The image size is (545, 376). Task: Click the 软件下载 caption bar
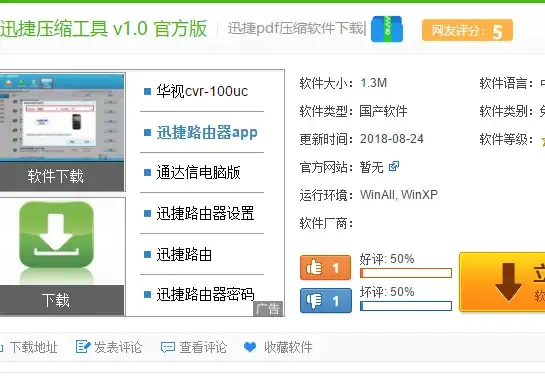point(62,177)
